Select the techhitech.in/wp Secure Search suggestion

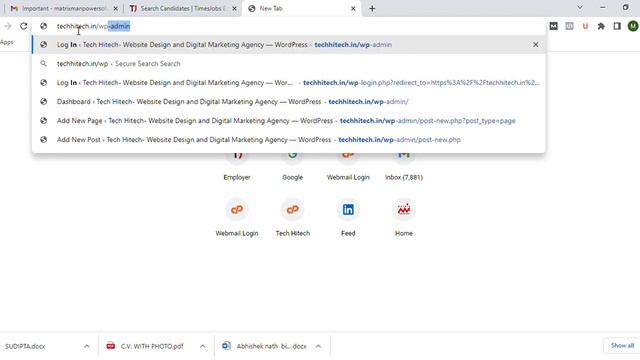289,64
